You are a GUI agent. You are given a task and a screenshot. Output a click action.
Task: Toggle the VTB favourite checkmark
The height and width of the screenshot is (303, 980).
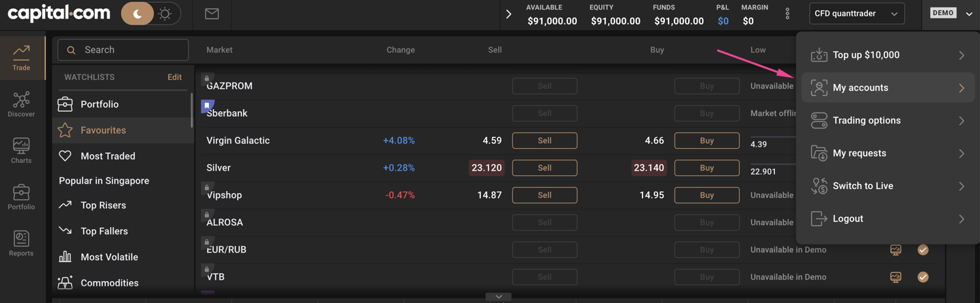pos(923,277)
